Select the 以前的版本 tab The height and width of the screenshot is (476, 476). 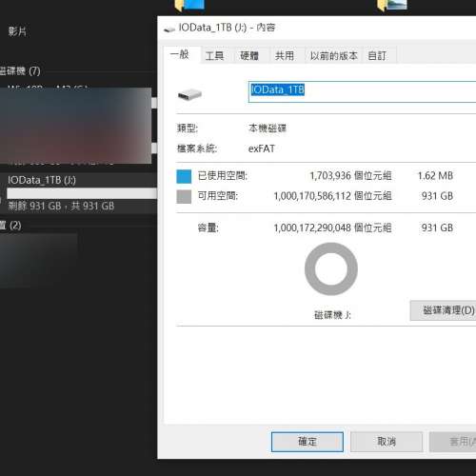(334, 56)
